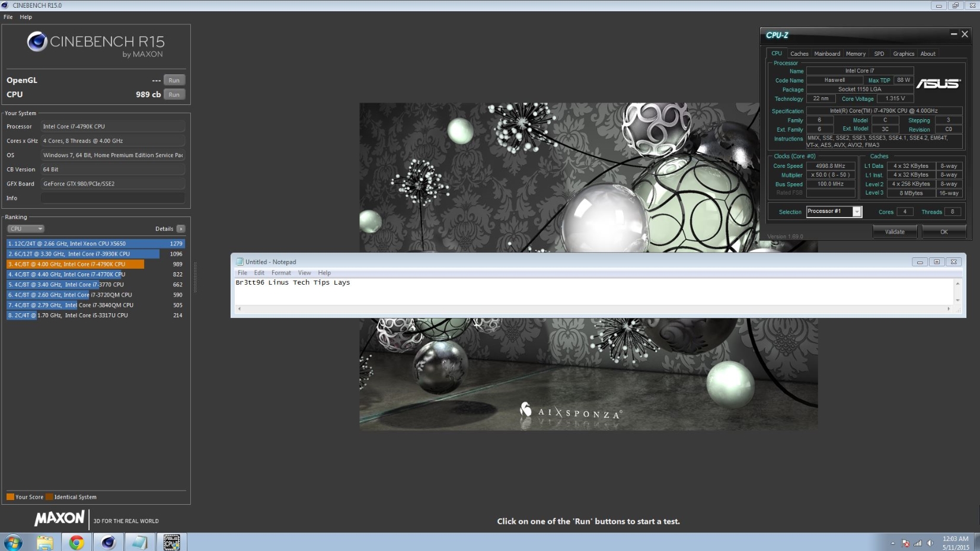Select ranking row i7-3930K CPU
Image resolution: width=980 pixels, height=551 pixels.
[x=95, y=254]
